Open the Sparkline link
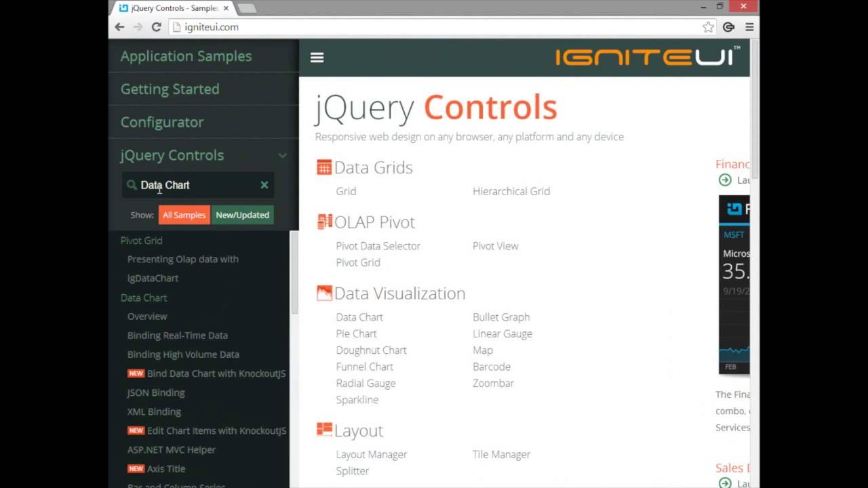 (x=357, y=400)
